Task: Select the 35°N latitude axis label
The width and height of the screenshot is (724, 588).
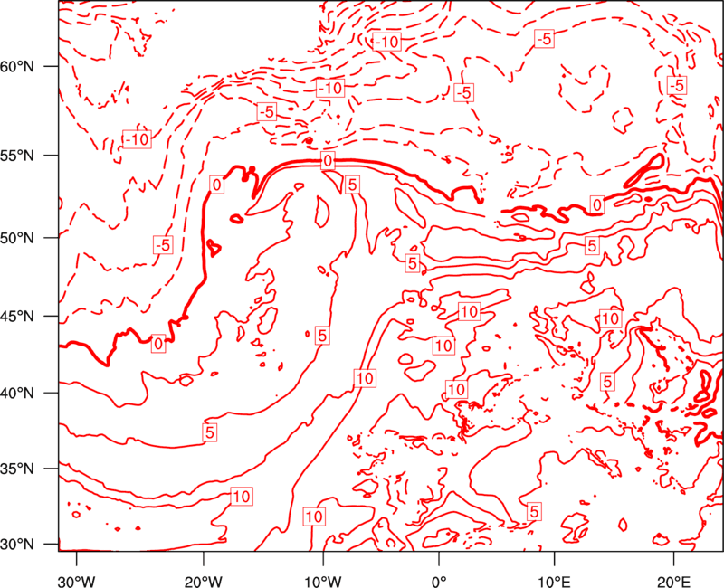Action: pyautogui.click(x=16, y=469)
